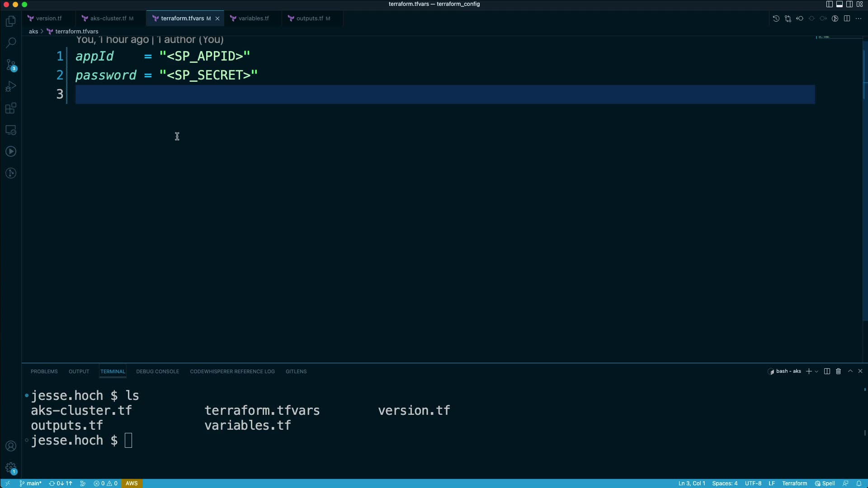Open the editor More Actions ellipsis menu
868x488 pixels.
pos(859,19)
